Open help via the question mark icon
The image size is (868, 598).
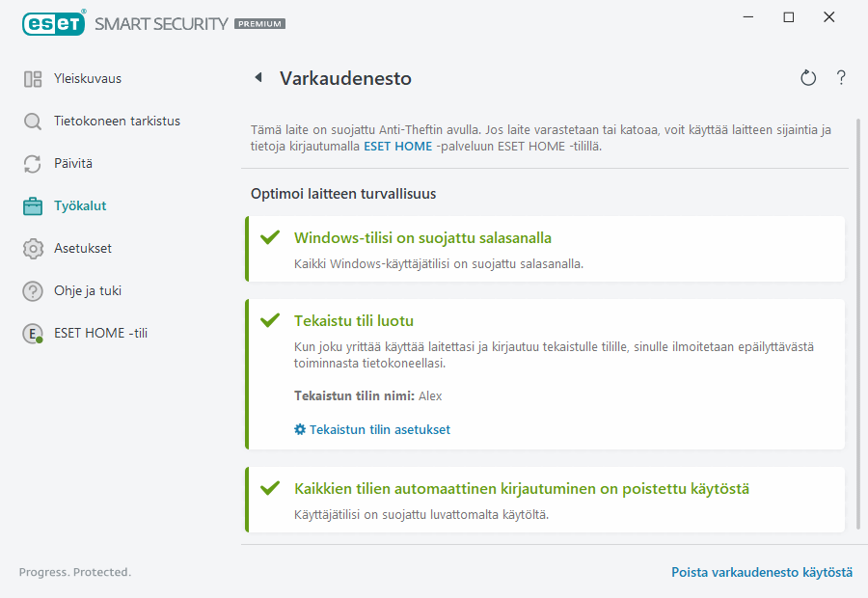pyautogui.click(x=840, y=78)
